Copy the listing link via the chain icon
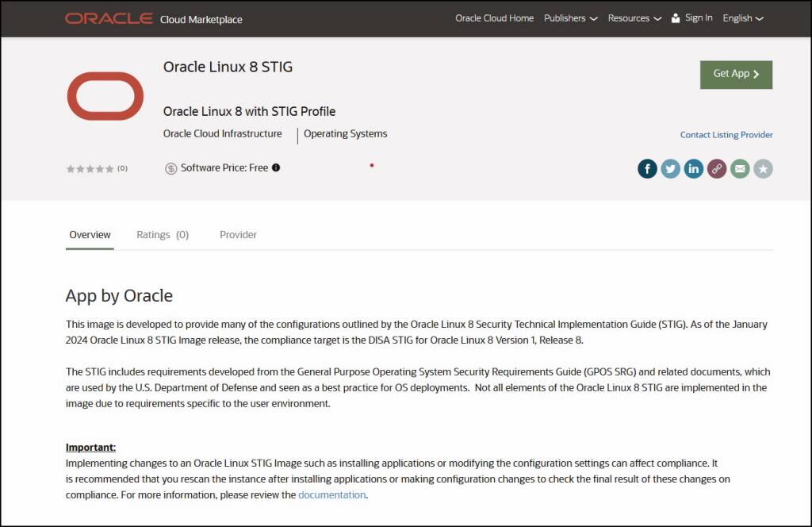This screenshot has width=812, height=527. [x=716, y=168]
